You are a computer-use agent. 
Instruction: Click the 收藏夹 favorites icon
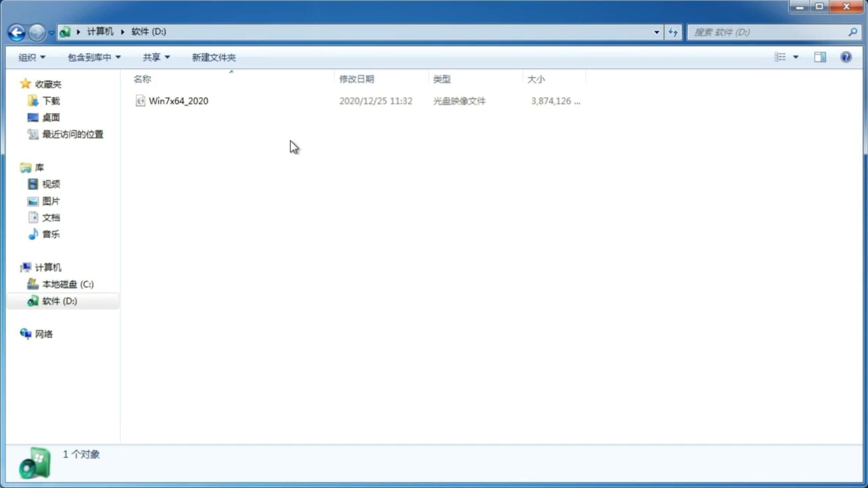26,83
